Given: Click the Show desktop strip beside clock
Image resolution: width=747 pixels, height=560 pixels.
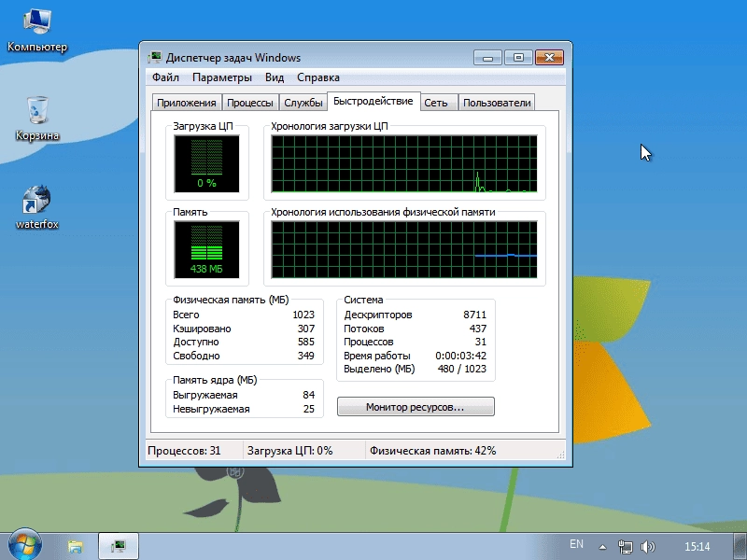Looking at the screenshot, I should tap(740, 547).
